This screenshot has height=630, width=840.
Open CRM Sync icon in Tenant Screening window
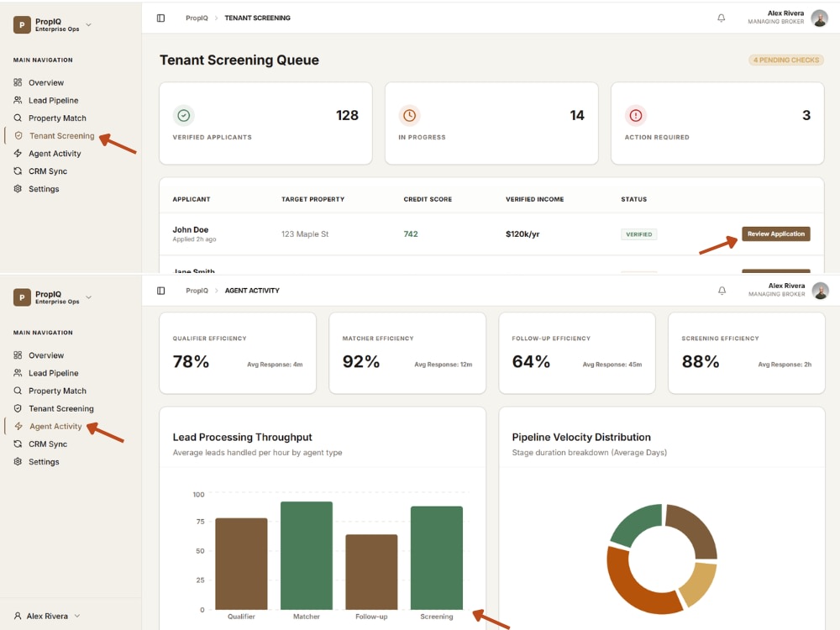(18, 171)
